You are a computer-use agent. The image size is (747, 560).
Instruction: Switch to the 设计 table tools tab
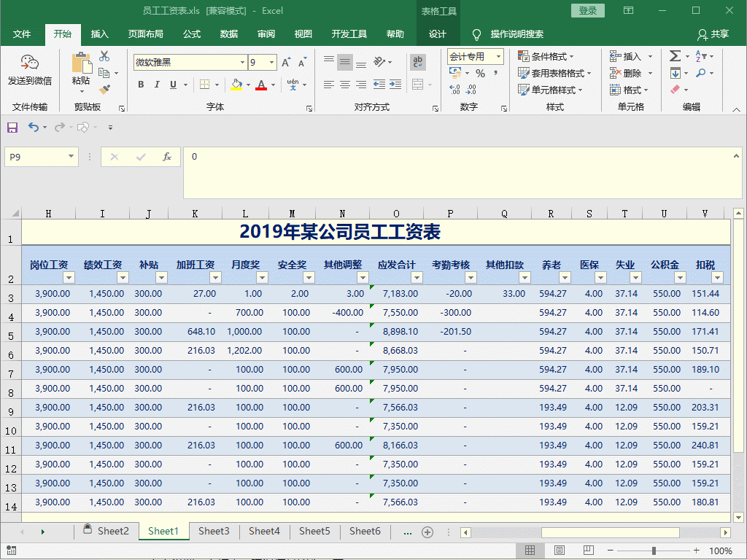438,34
